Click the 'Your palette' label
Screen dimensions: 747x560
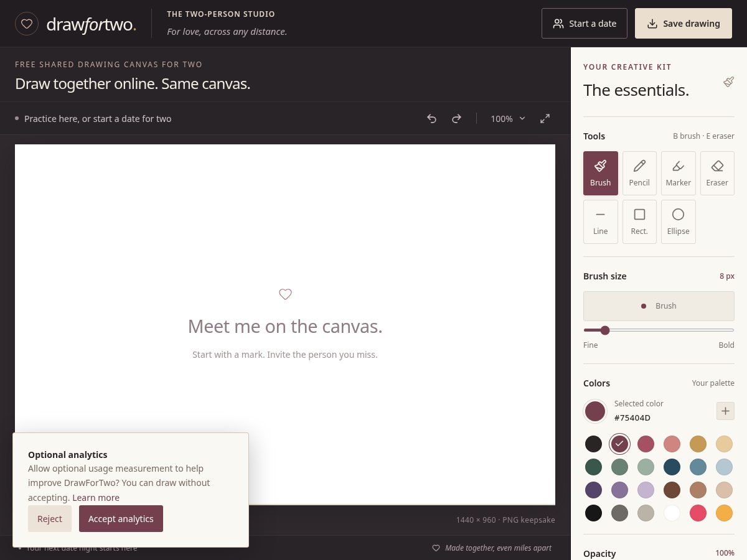[x=713, y=383]
